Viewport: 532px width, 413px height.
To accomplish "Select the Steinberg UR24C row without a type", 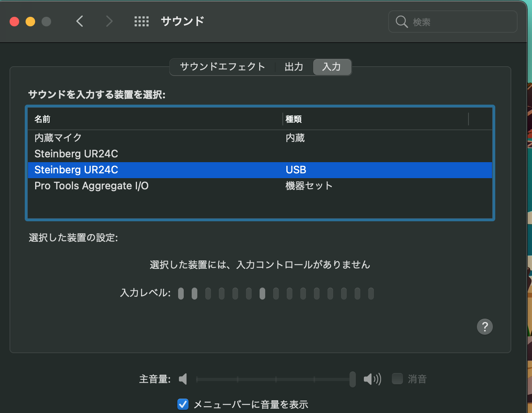I will [x=260, y=154].
